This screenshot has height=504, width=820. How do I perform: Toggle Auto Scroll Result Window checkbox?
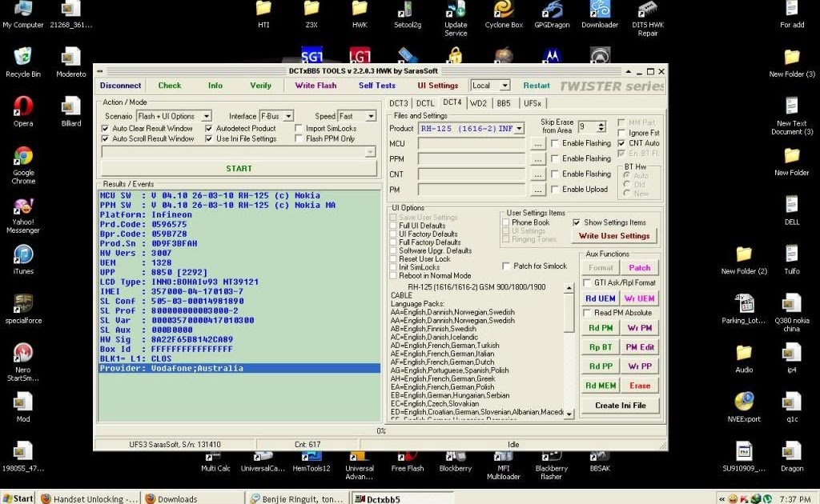105,139
